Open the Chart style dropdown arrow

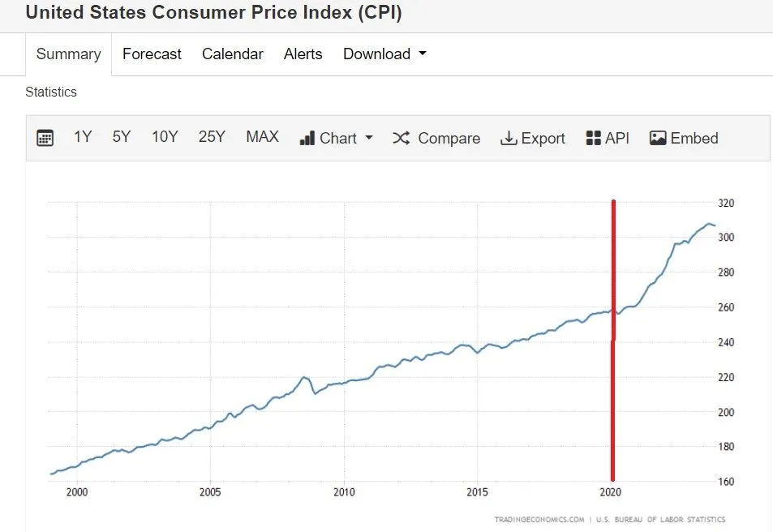[369, 138]
